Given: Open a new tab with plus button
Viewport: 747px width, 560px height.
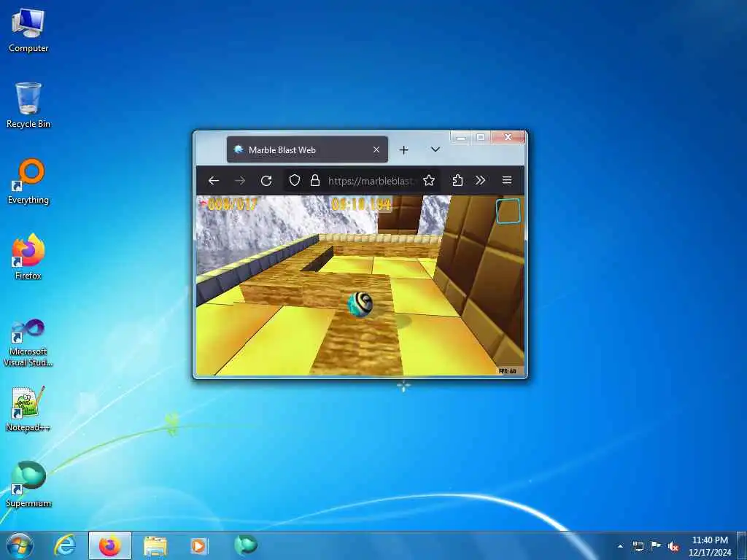Looking at the screenshot, I should tap(403, 150).
